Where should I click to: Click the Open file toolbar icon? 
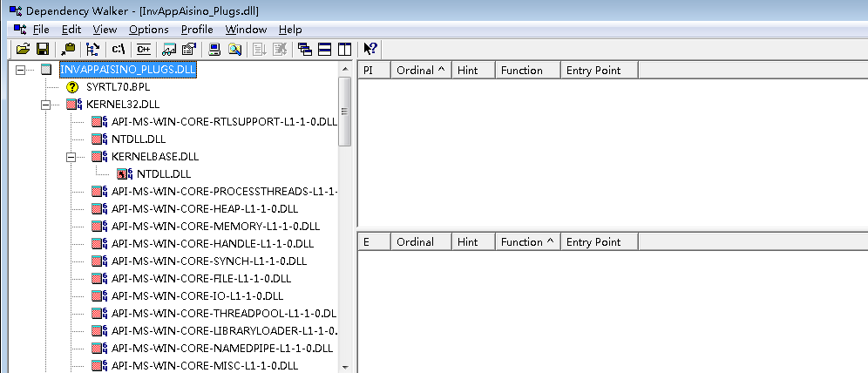(23, 50)
